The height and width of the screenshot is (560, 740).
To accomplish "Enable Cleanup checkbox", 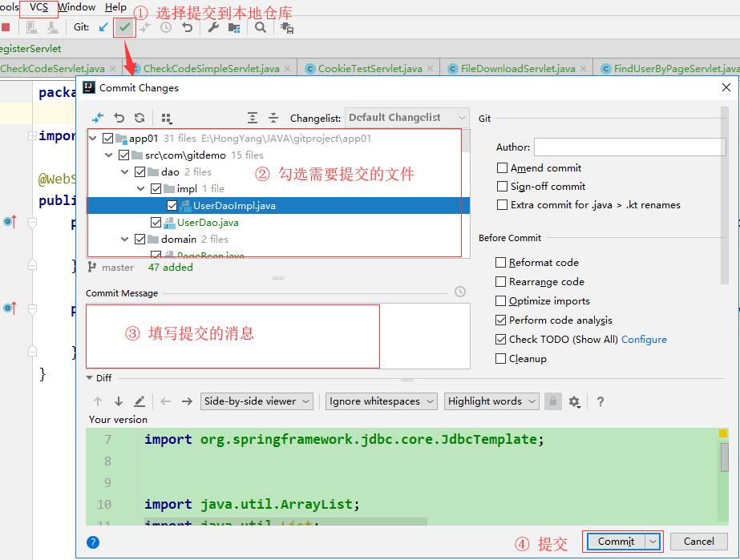I will click(501, 359).
